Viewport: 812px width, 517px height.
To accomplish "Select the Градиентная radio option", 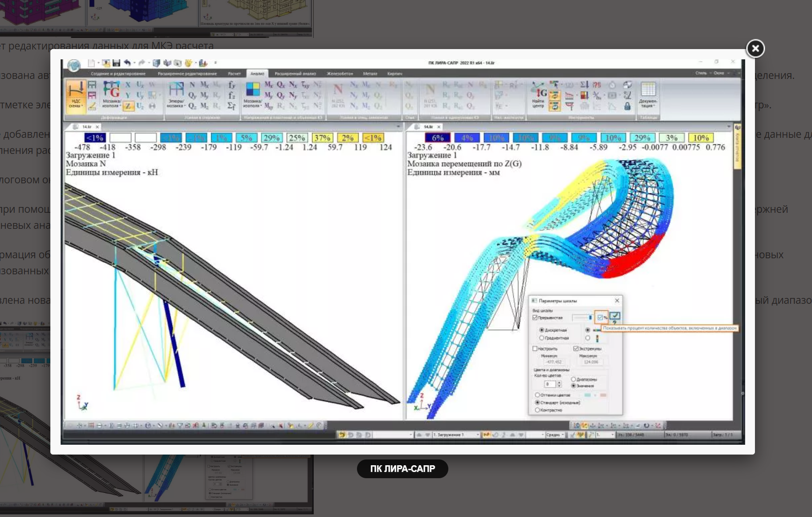I will [x=542, y=338].
